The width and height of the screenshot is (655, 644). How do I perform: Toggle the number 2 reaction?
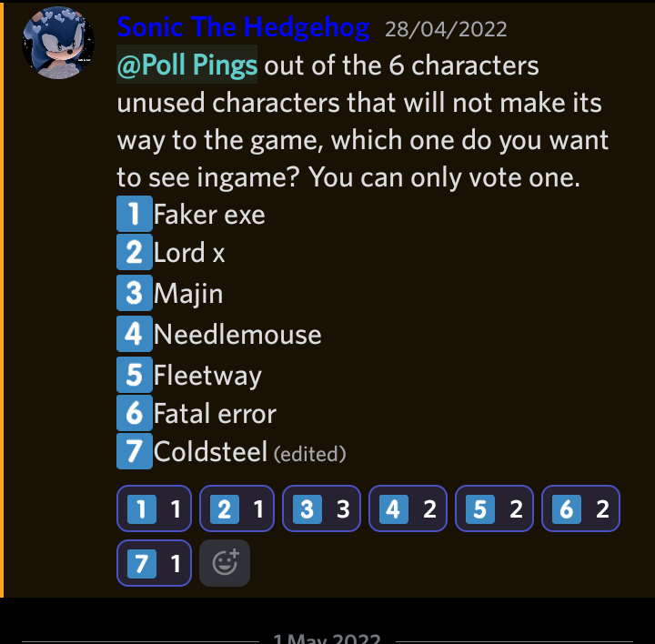pos(237,509)
